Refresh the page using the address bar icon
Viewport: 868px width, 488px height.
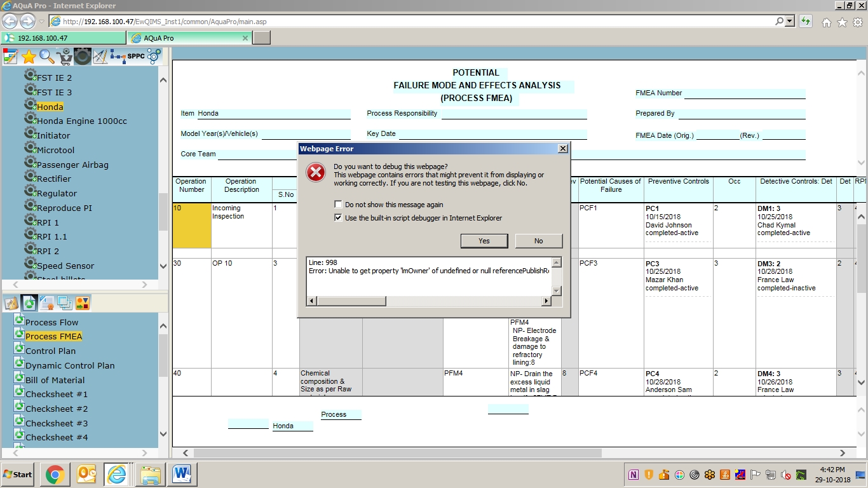click(806, 21)
